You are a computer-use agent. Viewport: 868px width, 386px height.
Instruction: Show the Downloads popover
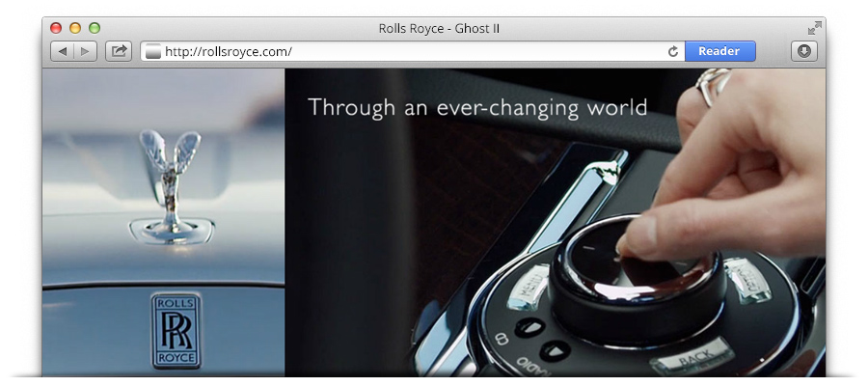803,51
